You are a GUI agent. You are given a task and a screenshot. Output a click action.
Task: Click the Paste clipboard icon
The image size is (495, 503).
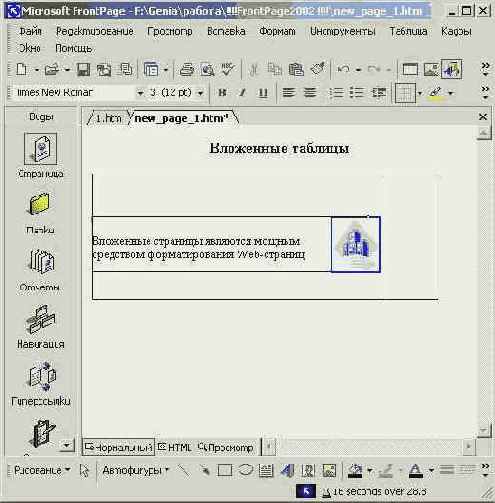(x=296, y=70)
